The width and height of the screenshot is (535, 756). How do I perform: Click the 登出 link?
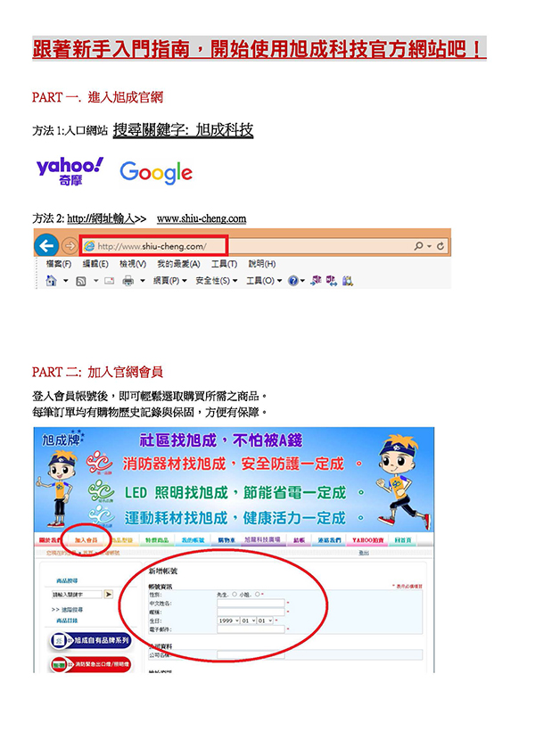click(x=364, y=553)
